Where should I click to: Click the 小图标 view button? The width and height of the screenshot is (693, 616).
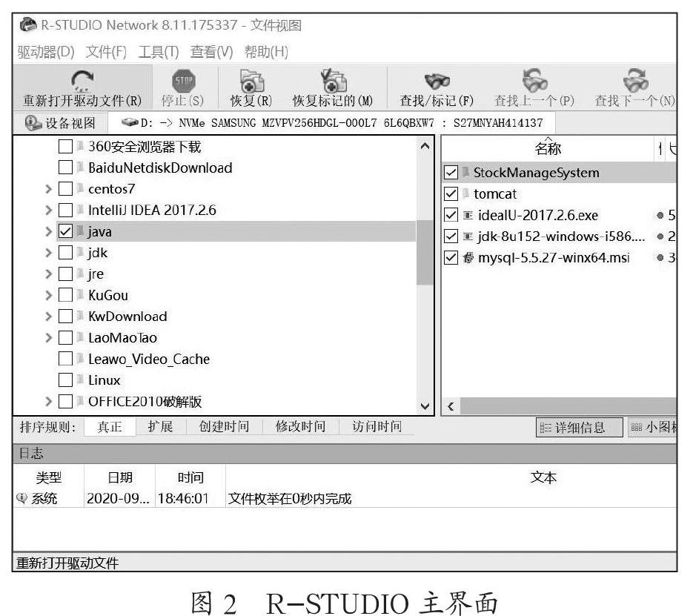[652, 427]
